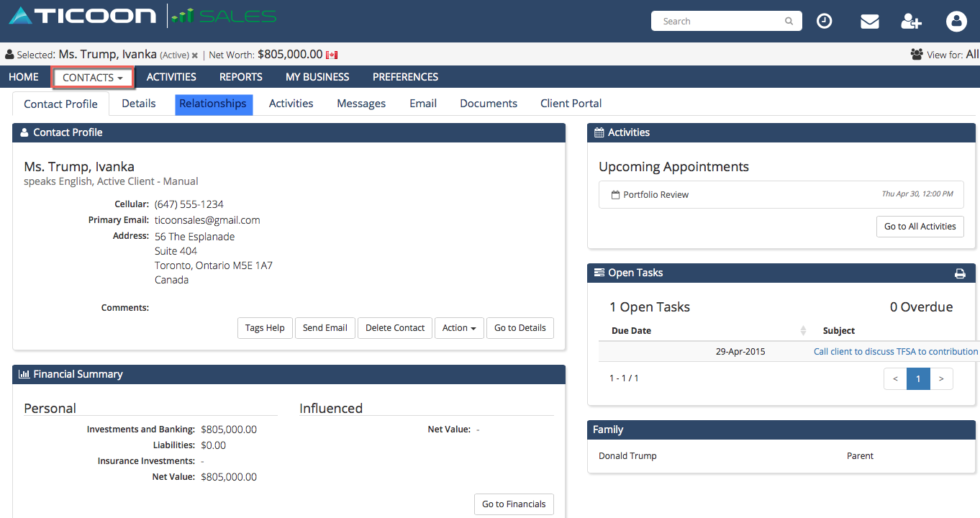This screenshot has width=980, height=518.
Task: Clear selected contact with the x icon
Action: click(195, 55)
